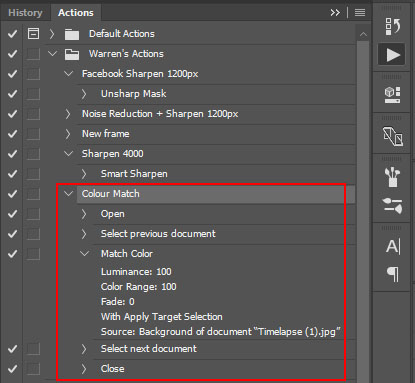This screenshot has width=415, height=383.
Task: Click the Luminance: 100 text
Action: click(136, 272)
